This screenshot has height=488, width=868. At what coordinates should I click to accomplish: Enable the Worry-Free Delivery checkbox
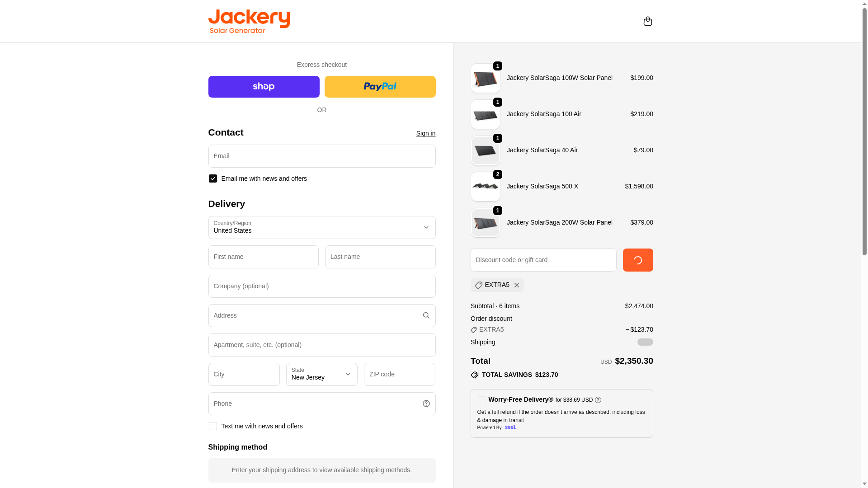481,400
